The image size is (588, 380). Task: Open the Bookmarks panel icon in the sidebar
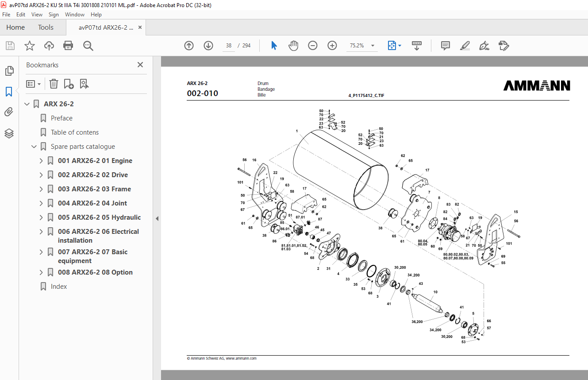point(9,92)
